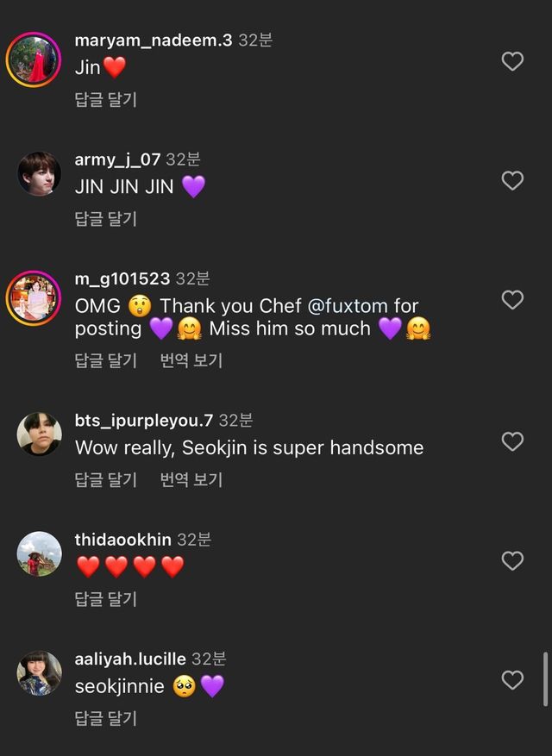
Task: Reply to maryam_nadeem.3's Jin comment
Action: 105,100
